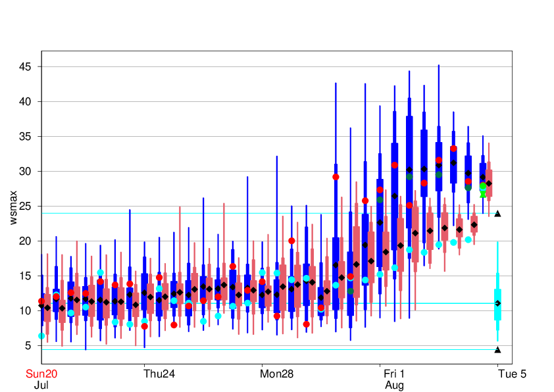Click the y-axis tick label 5

[28, 346]
